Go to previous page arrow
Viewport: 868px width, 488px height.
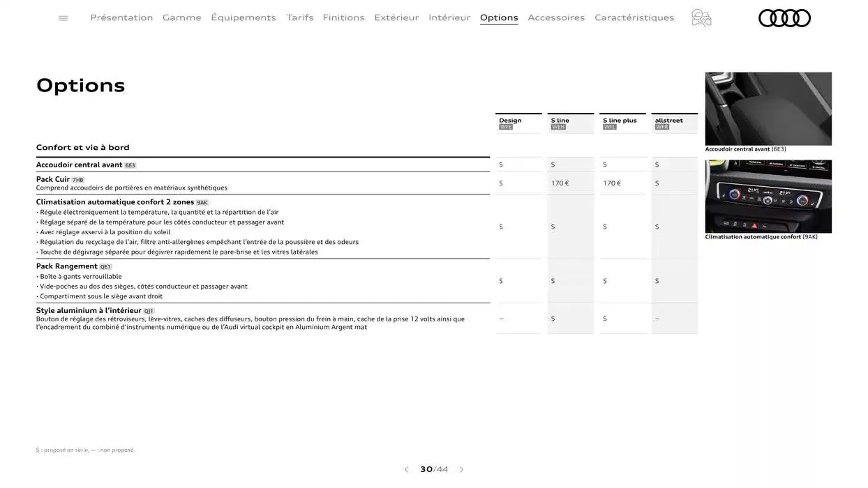point(406,470)
